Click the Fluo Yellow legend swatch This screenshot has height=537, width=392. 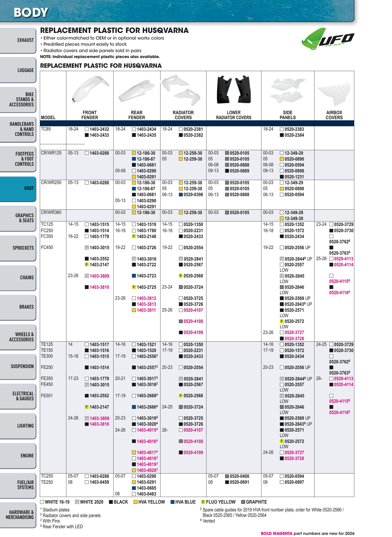[x=203, y=502]
